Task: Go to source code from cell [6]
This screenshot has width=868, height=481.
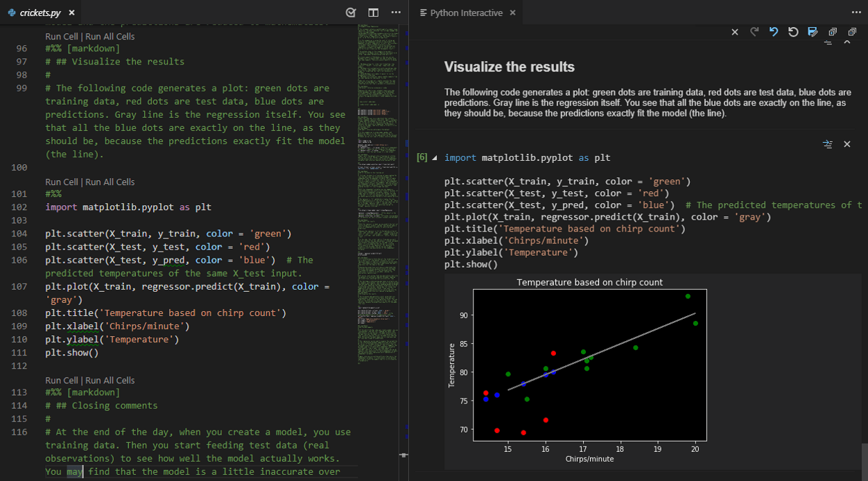Action: [x=827, y=144]
